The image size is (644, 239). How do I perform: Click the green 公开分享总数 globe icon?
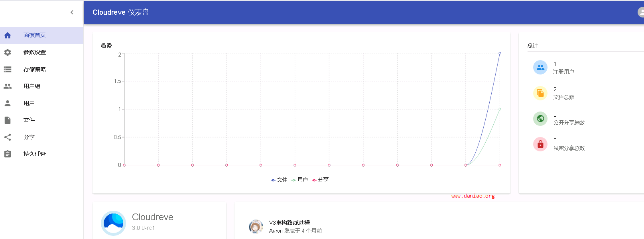coord(540,119)
